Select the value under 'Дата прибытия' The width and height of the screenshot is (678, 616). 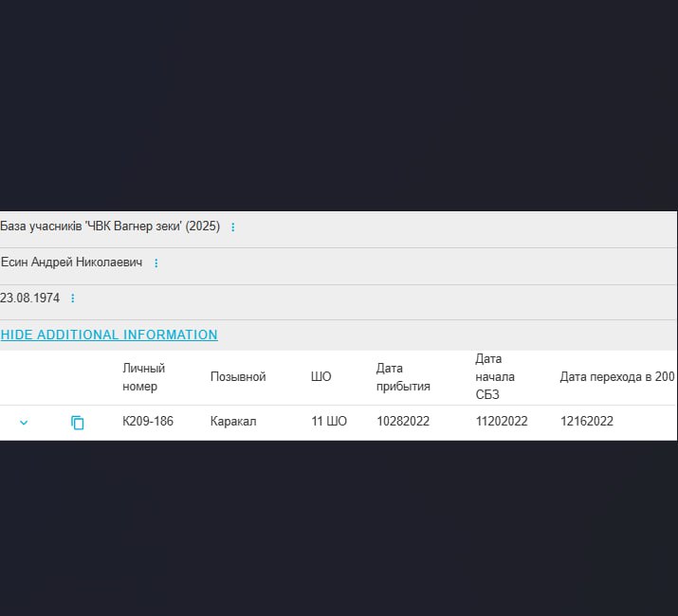(403, 422)
